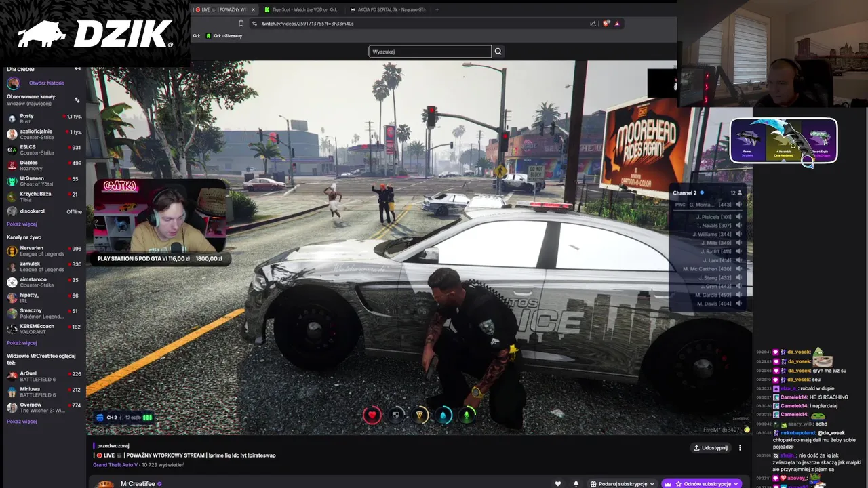Click the in-game water drop thirst icon
This screenshot has width=868, height=488.
click(x=443, y=415)
